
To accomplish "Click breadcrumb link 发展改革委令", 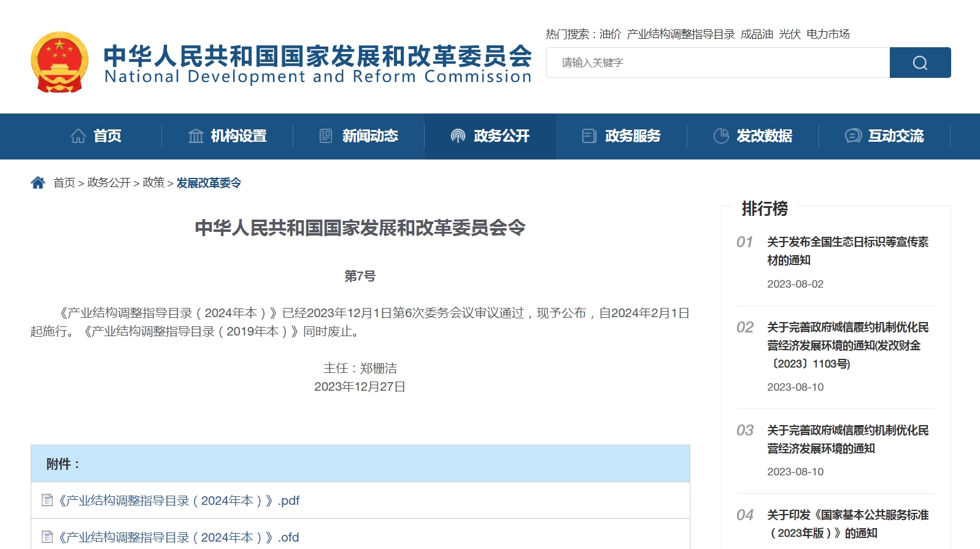I will (x=209, y=183).
